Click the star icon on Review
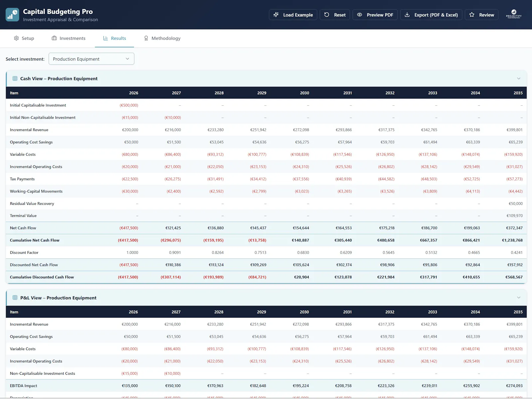 click(472, 15)
